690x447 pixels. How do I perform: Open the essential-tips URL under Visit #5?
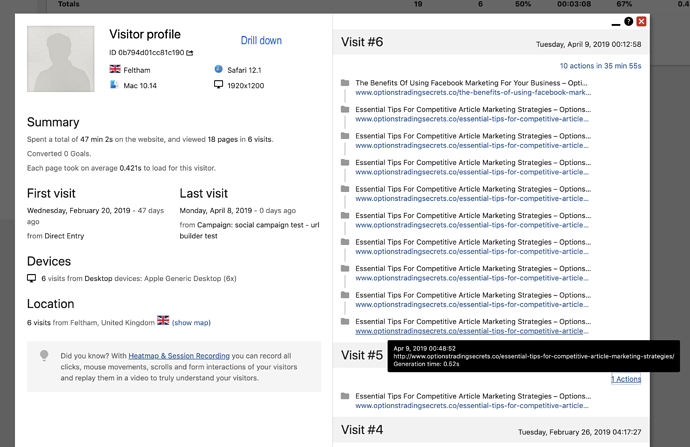coord(472,406)
